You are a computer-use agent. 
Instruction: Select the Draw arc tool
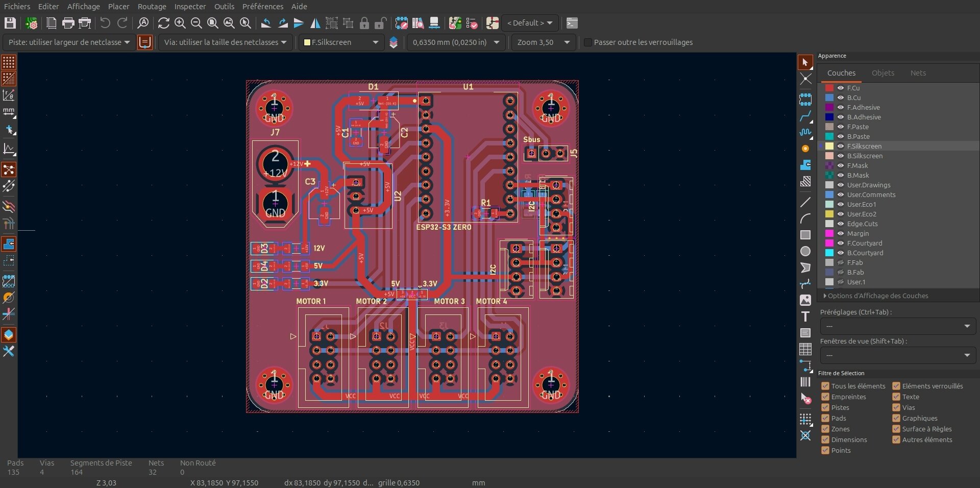(805, 218)
